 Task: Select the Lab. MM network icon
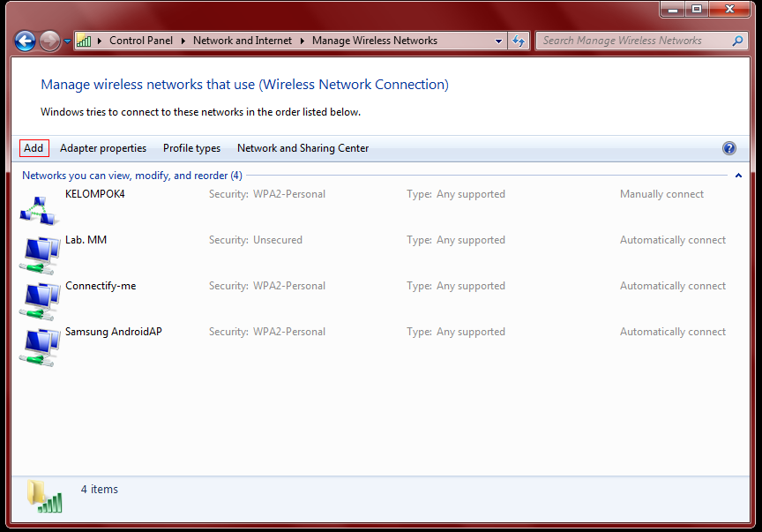click(40, 255)
